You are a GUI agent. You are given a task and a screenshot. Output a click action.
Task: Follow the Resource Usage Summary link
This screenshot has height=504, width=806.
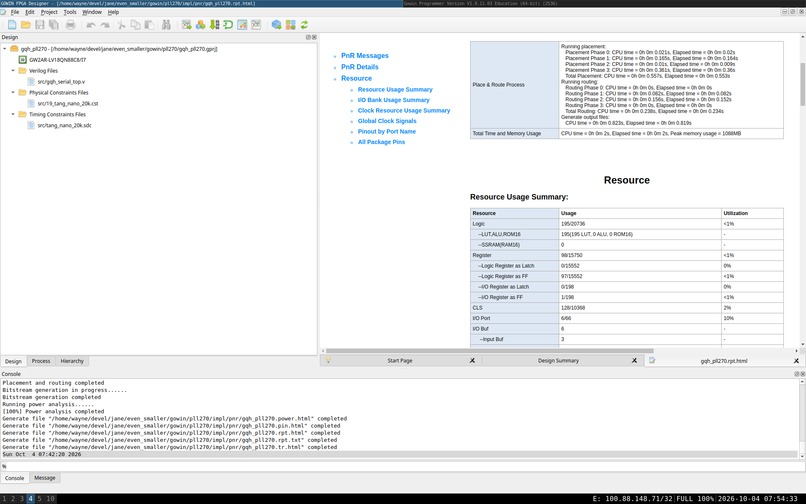pyautogui.click(x=395, y=89)
